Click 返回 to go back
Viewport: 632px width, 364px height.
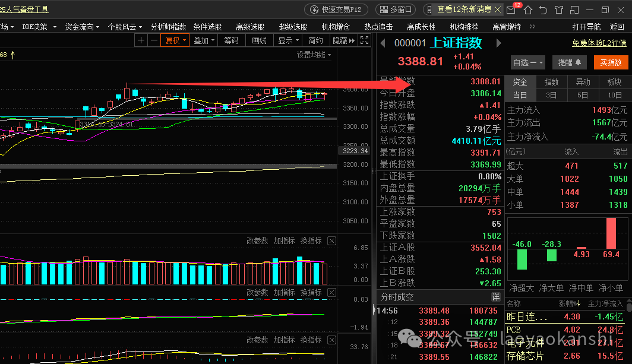[617, 27]
